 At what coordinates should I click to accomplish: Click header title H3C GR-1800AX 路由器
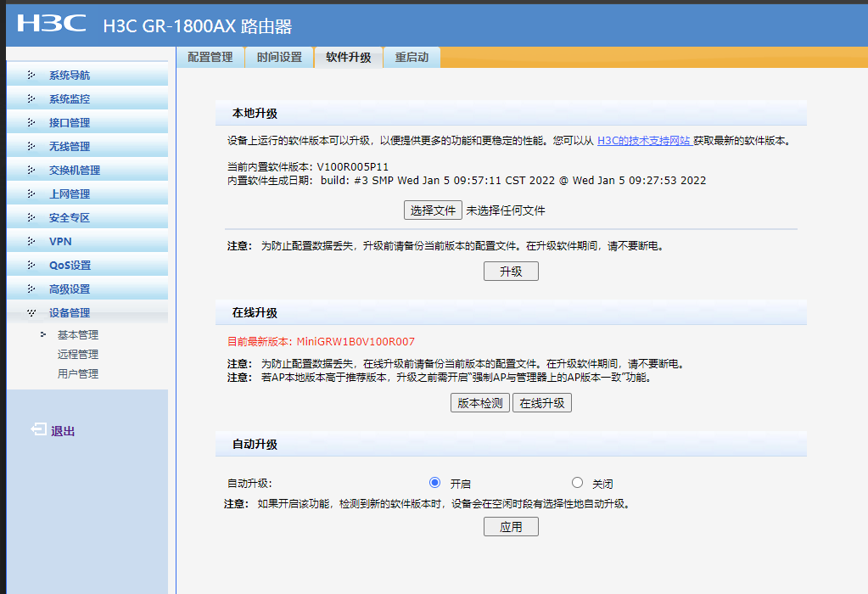(x=198, y=26)
